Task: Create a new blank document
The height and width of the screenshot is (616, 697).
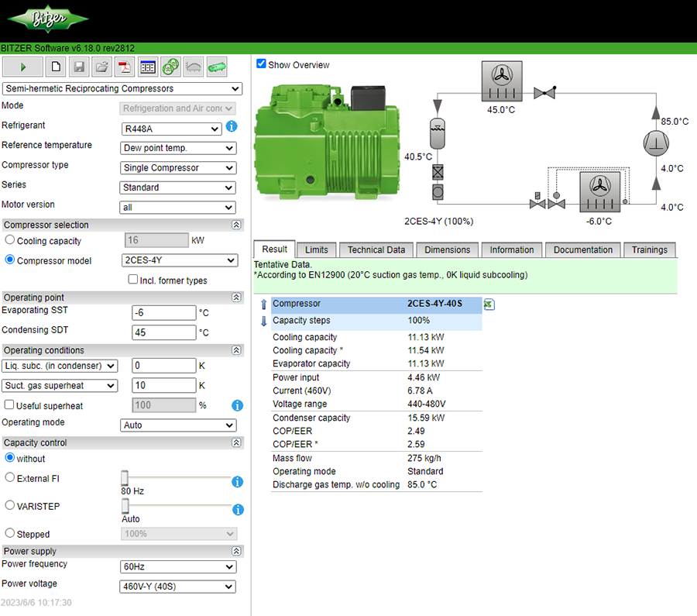Action: (x=56, y=67)
